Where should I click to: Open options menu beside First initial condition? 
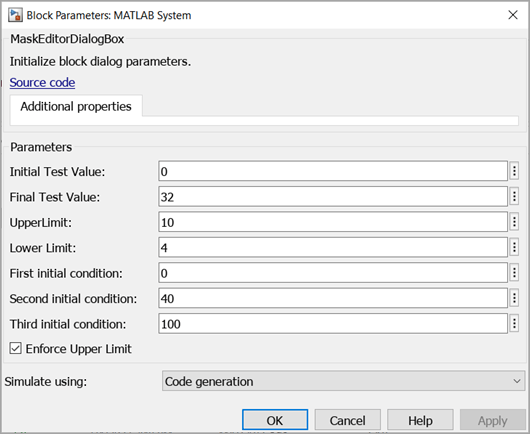coord(514,273)
